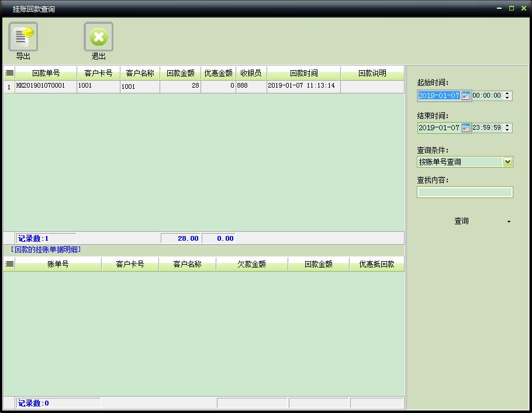Click the 回款时间 column header

[303, 73]
